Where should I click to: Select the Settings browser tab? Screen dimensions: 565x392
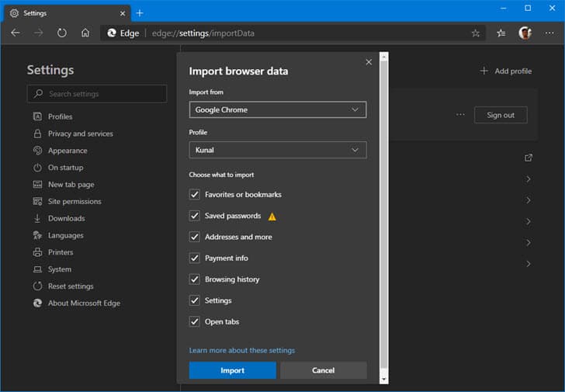pyautogui.click(x=68, y=13)
